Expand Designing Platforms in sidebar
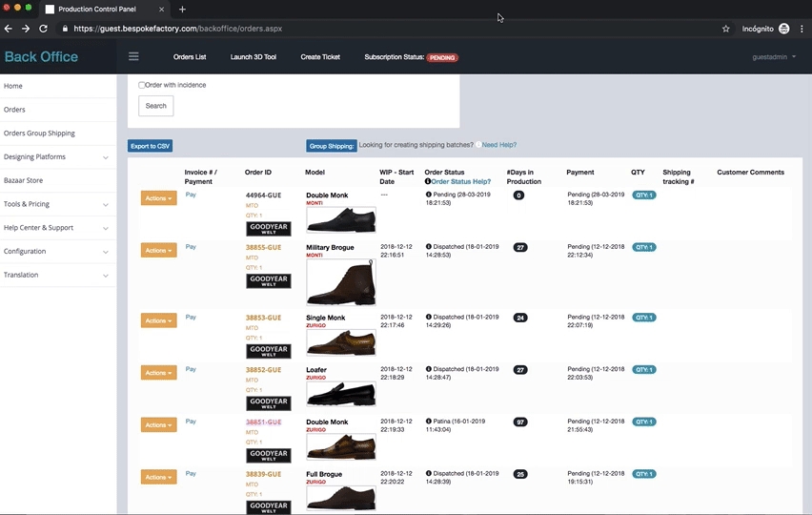Viewport: 812px width, 515px height. coord(57,156)
